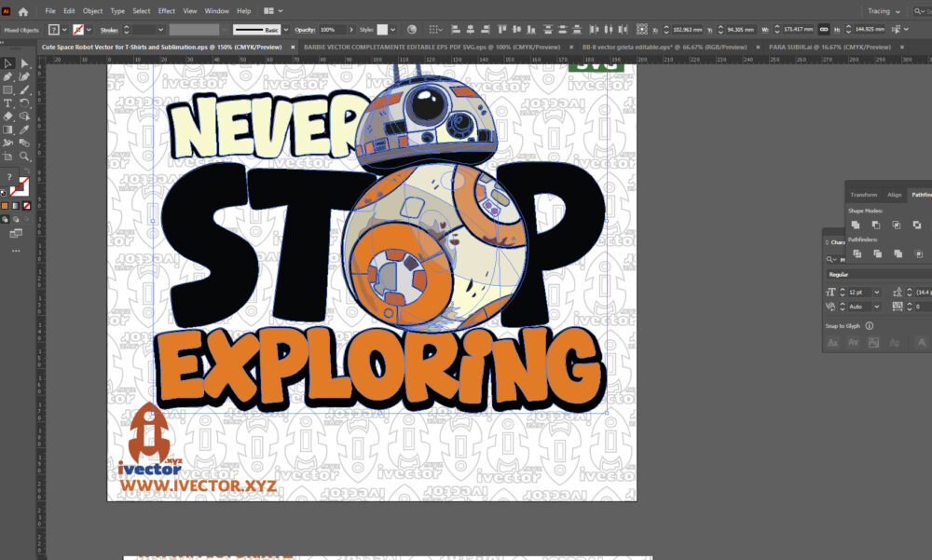
Task: Open the File menu
Action: click(x=50, y=10)
